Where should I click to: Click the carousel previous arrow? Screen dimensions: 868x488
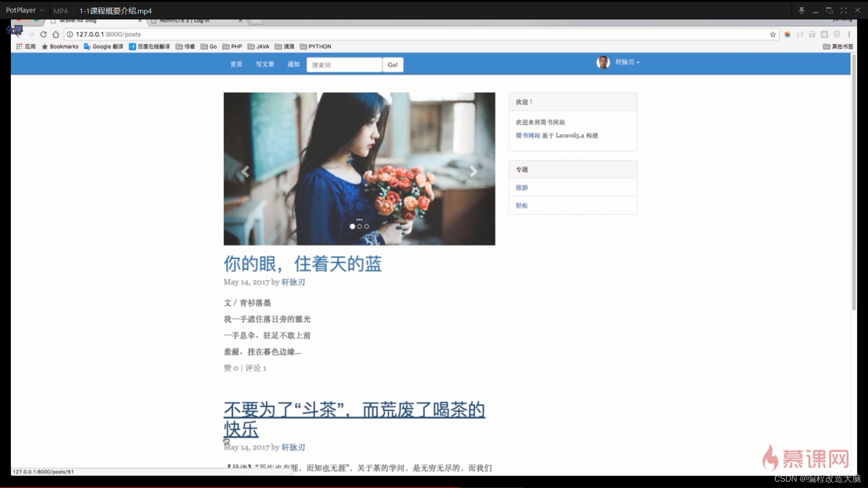click(245, 171)
